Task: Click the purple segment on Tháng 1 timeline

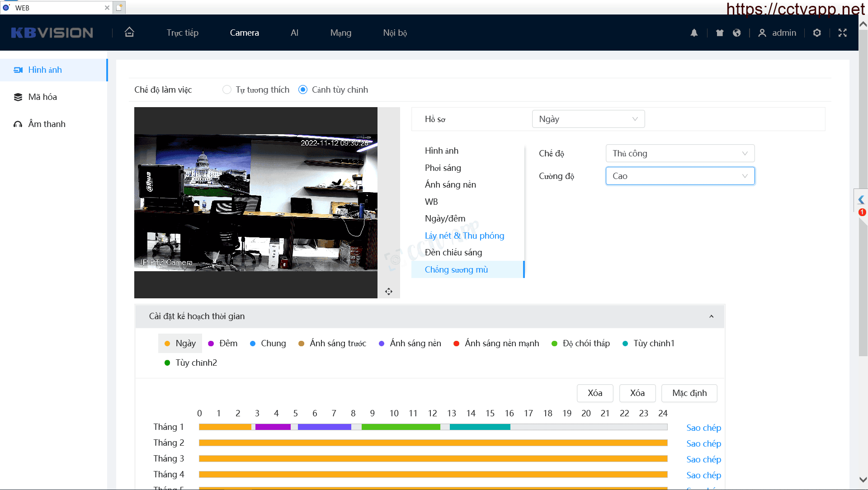Action: click(x=273, y=427)
